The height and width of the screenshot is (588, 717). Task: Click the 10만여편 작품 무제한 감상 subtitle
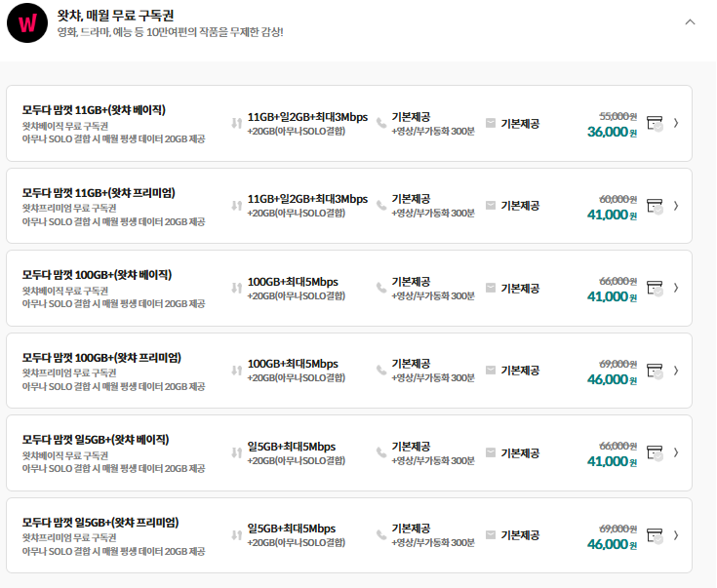tap(170, 32)
